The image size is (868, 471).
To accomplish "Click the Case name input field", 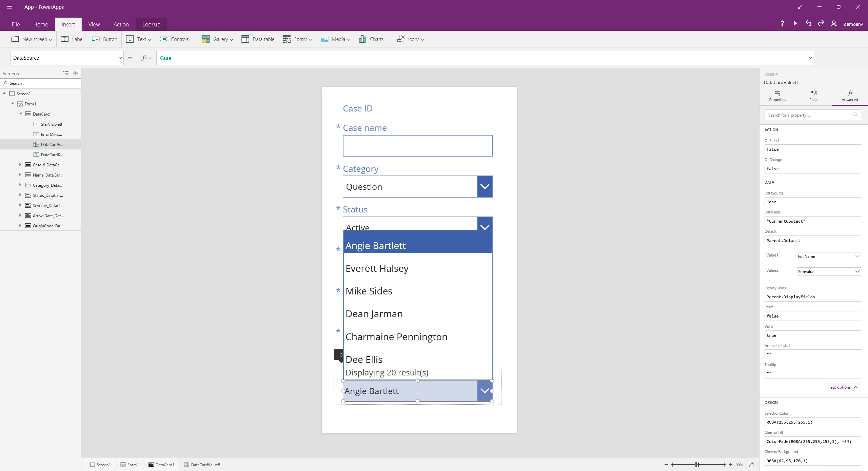I will pyautogui.click(x=418, y=145).
